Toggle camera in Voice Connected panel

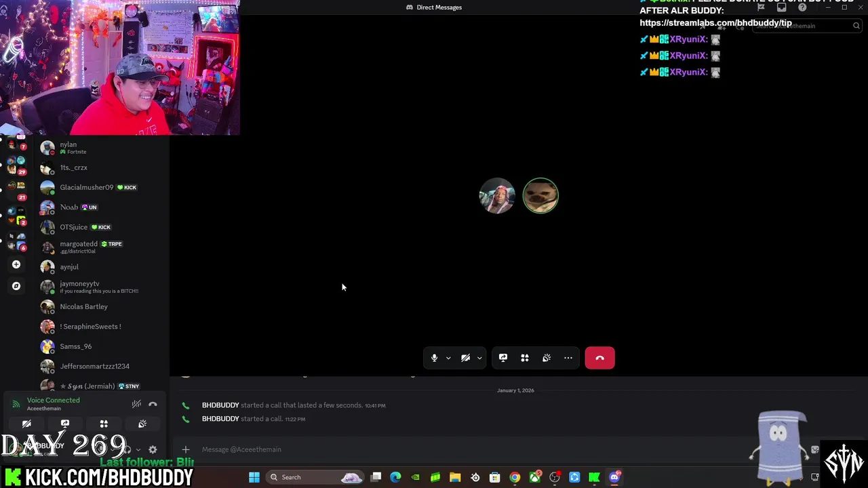tap(26, 424)
